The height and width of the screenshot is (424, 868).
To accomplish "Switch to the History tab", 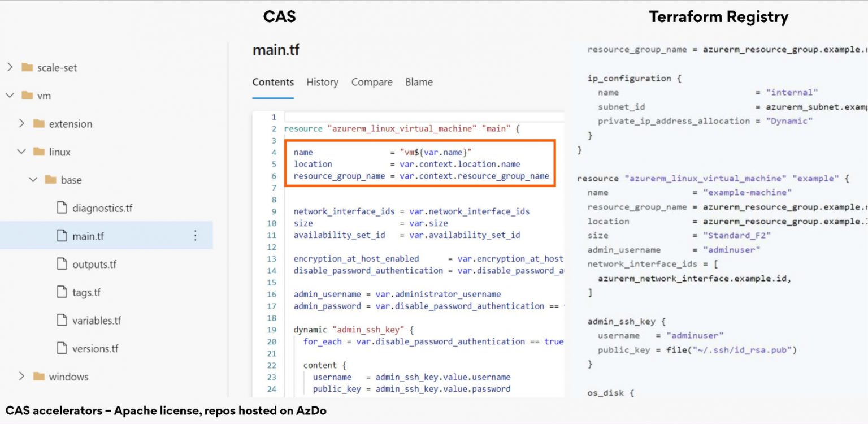I will click(x=322, y=82).
